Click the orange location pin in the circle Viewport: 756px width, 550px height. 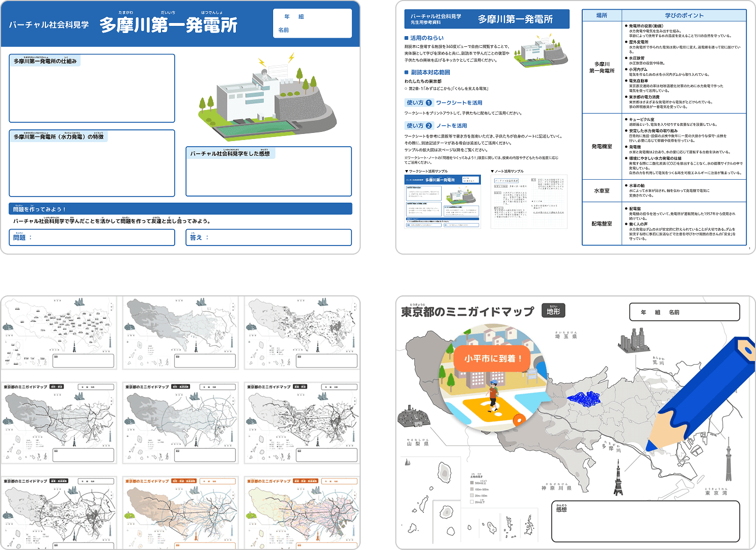point(519,420)
